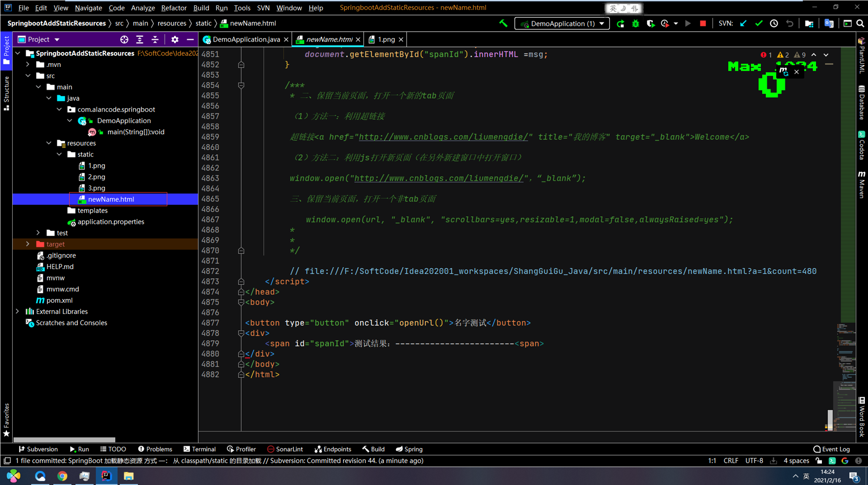
Task: Open the Navigate menu
Action: (x=88, y=8)
